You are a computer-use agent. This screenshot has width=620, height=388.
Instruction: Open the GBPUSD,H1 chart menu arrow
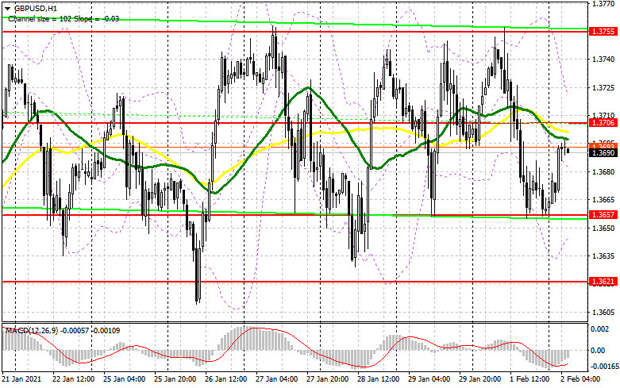point(8,8)
